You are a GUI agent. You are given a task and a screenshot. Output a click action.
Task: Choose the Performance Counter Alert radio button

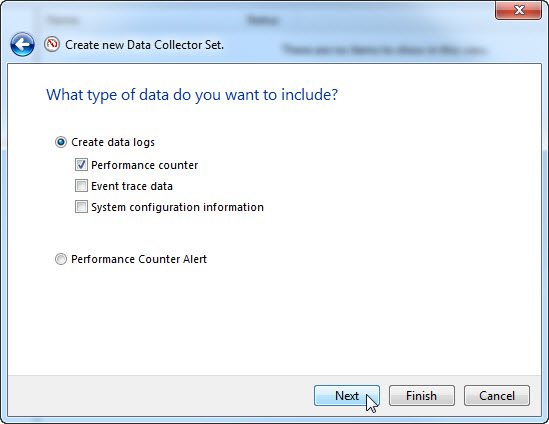[61, 259]
